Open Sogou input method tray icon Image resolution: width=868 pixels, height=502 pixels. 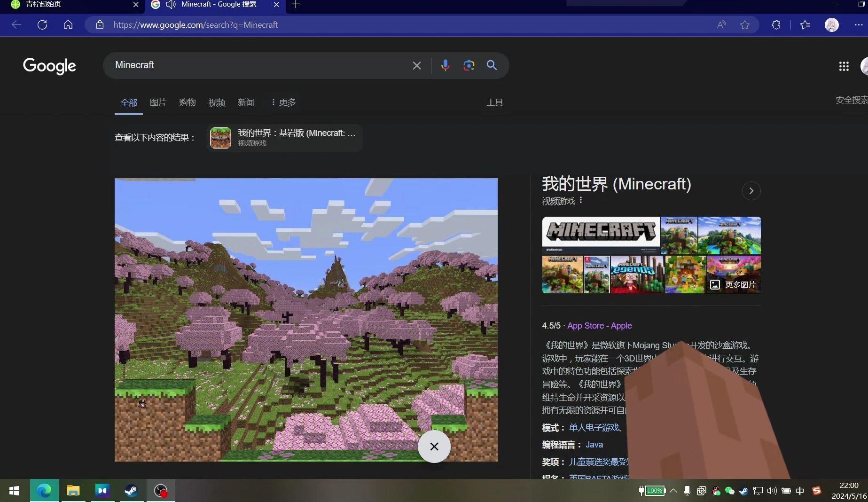click(817, 491)
